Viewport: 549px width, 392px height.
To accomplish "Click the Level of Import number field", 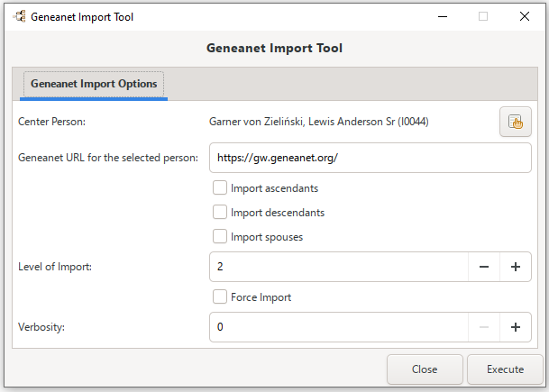I will [x=339, y=267].
